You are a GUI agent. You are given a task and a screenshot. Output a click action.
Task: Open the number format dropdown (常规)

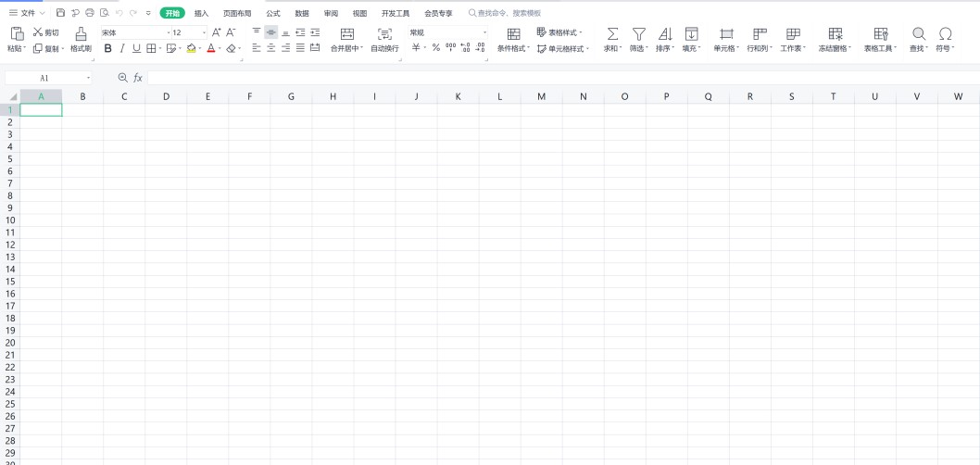[x=484, y=32]
